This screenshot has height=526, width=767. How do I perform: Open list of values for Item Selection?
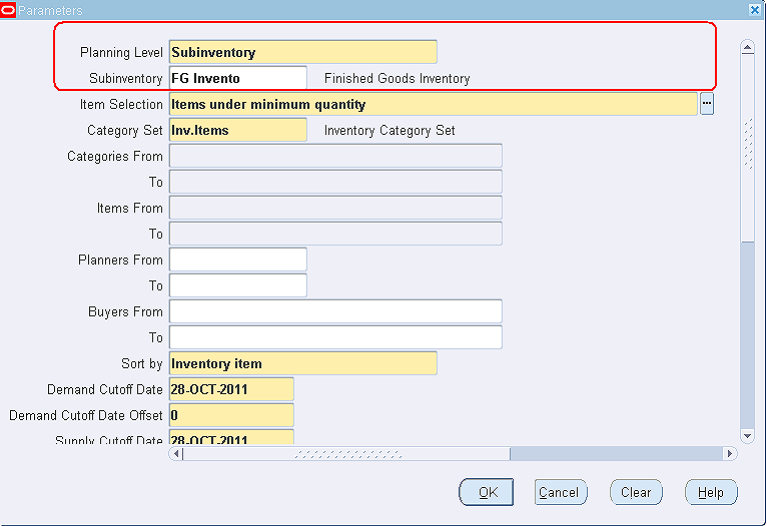(x=707, y=104)
